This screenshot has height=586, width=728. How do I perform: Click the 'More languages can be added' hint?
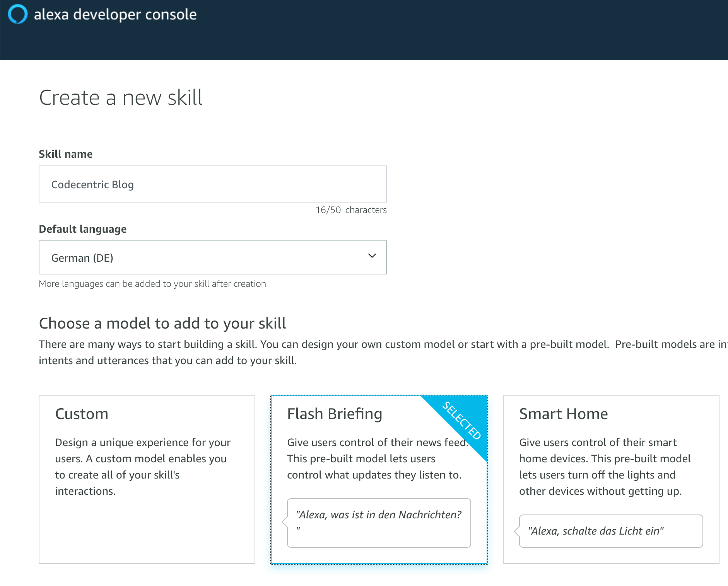coord(152,284)
